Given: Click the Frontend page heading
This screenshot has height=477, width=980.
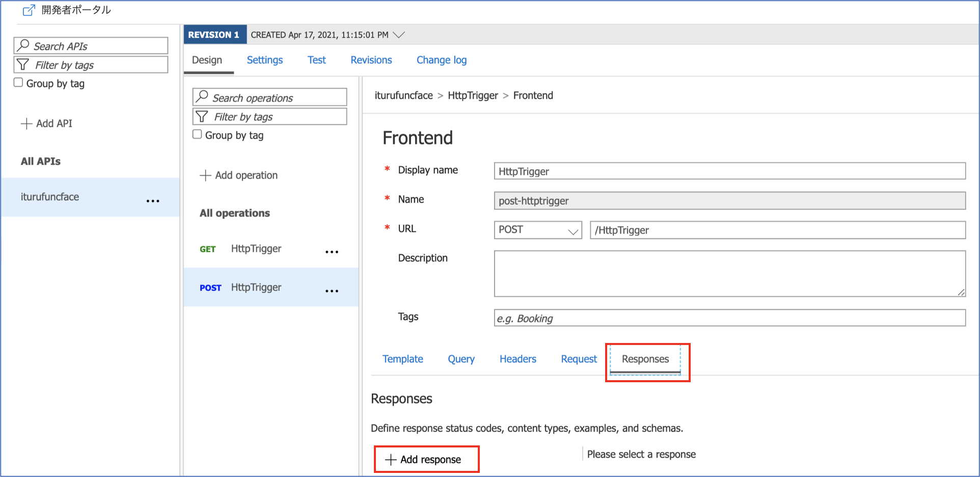Looking at the screenshot, I should 418,138.
